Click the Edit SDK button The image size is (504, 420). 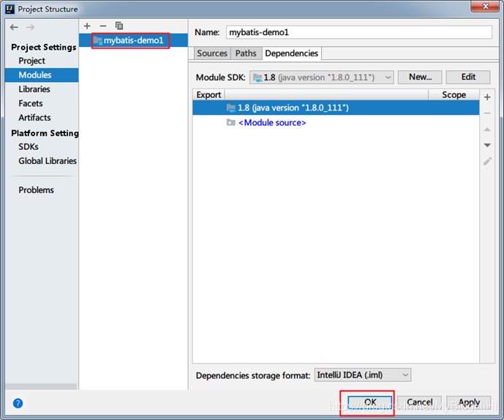468,77
